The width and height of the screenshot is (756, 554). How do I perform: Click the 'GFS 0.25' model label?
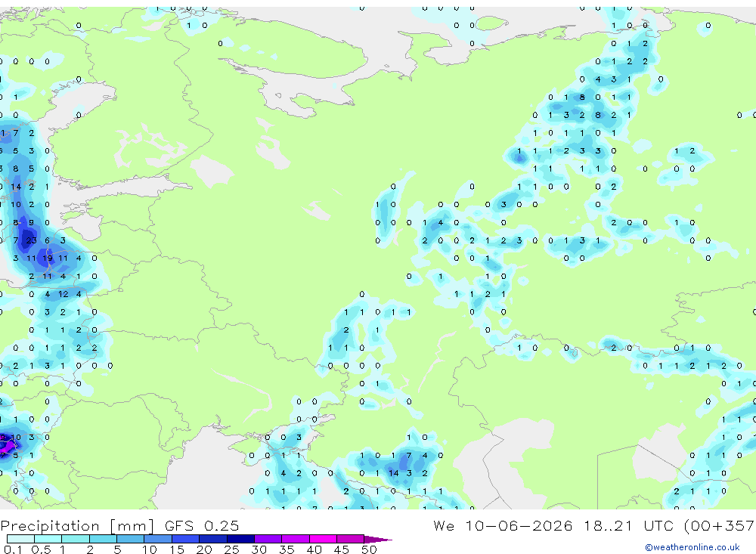(202, 525)
